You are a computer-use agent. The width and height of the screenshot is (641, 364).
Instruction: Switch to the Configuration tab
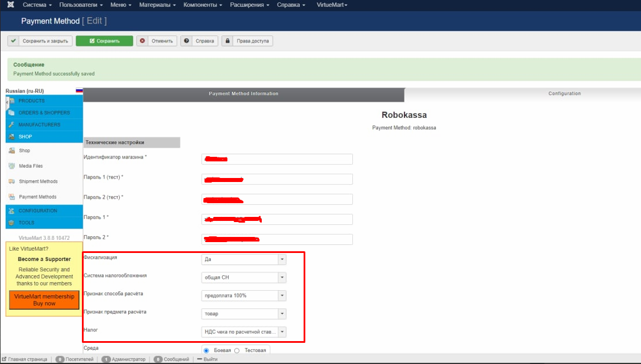coord(564,94)
